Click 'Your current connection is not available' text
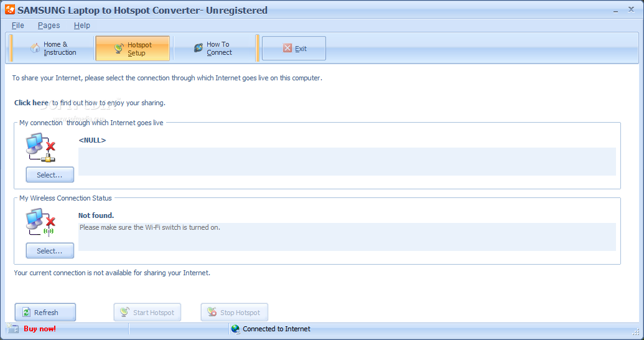The height and width of the screenshot is (340, 644). 112,273
